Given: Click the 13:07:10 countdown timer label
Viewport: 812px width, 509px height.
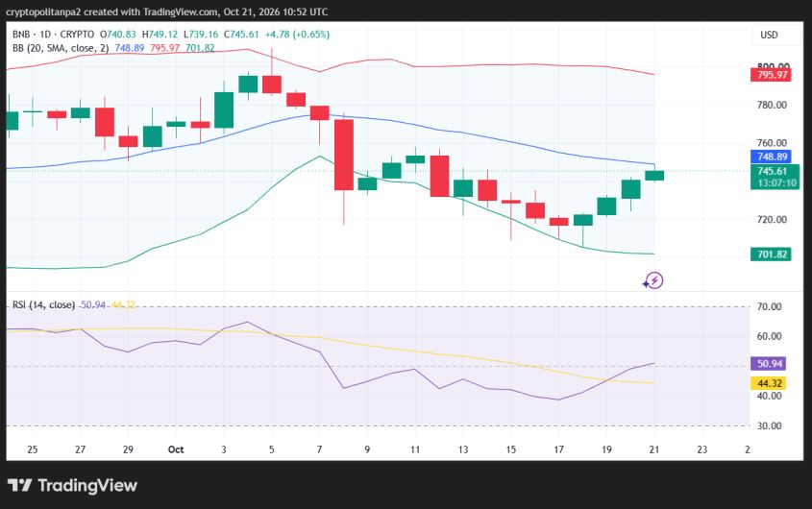Looking at the screenshot, I should (x=776, y=182).
